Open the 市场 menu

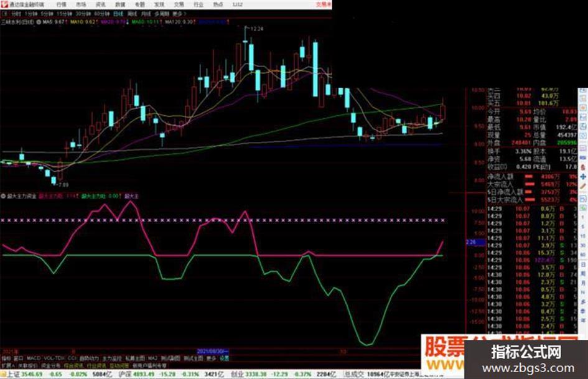pos(81,4)
